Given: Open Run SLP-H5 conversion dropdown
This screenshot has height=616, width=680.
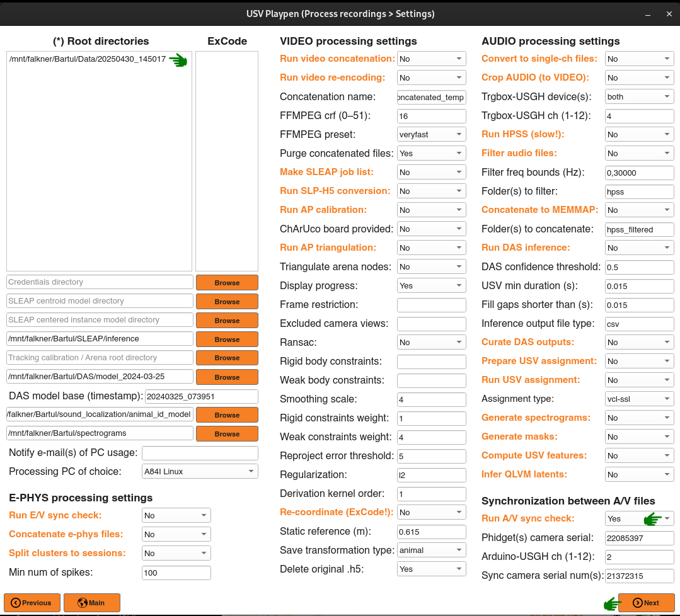Looking at the screenshot, I should point(432,191).
